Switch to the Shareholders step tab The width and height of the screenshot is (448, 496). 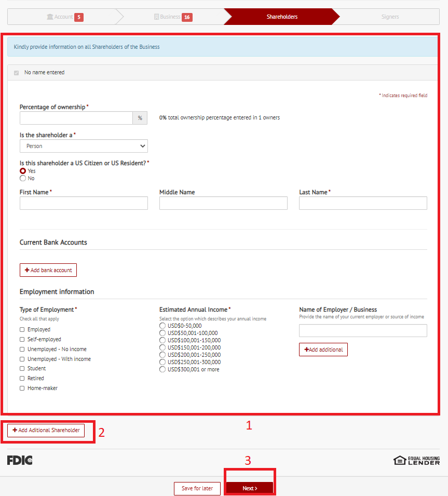(x=282, y=17)
